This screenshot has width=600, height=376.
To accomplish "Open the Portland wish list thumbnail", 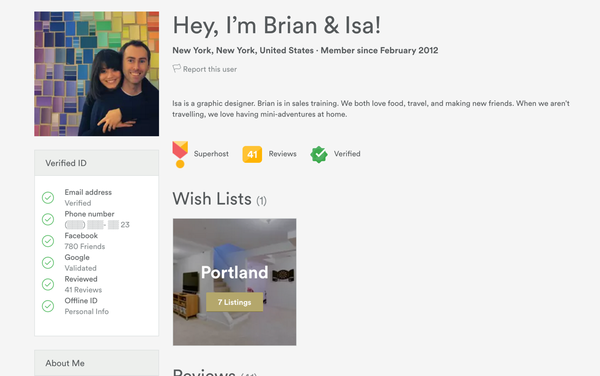I will click(x=235, y=282).
